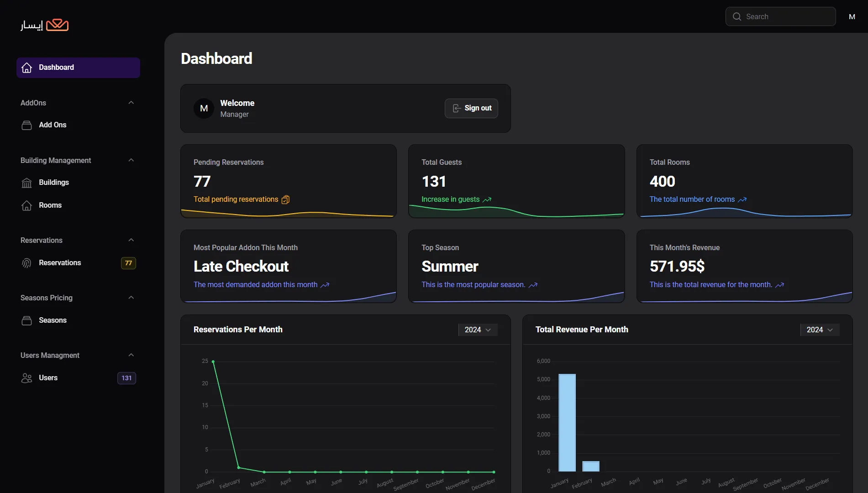This screenshot has height=493, width=868.
Task: Follow the 'The total number of rooms' link
Action: tap(692, 199)
